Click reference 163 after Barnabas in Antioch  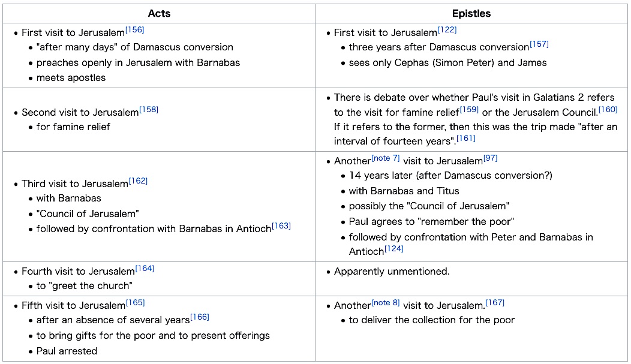281,226
